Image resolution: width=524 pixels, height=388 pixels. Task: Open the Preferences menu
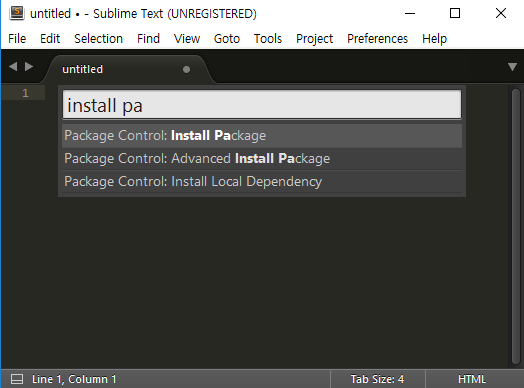click(377, 39)
